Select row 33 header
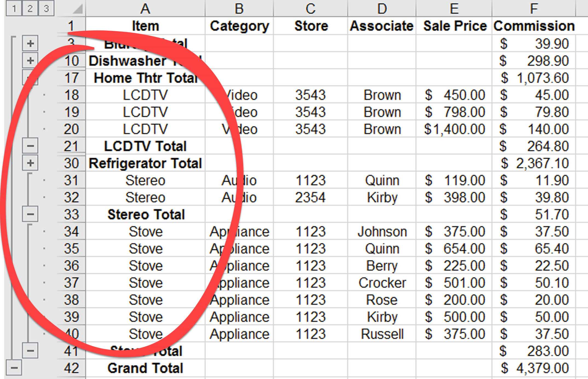588x379 pixels. coord(71,214)
